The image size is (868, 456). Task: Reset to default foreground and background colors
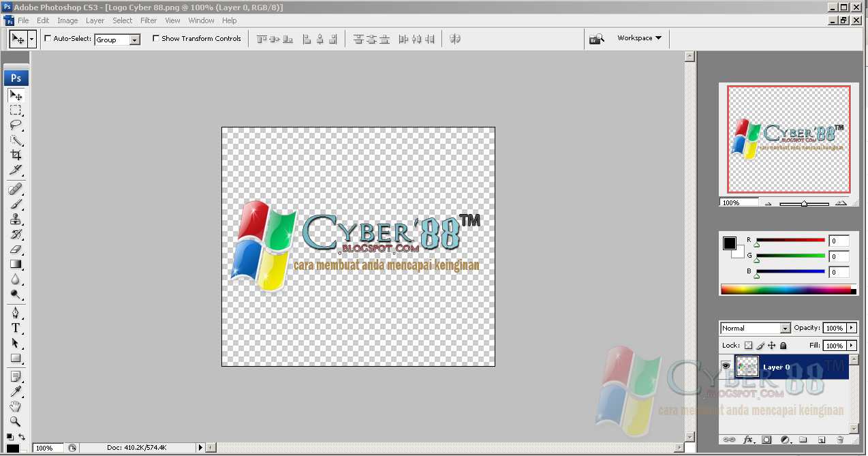pyautogui.click(x=10, y=436)
